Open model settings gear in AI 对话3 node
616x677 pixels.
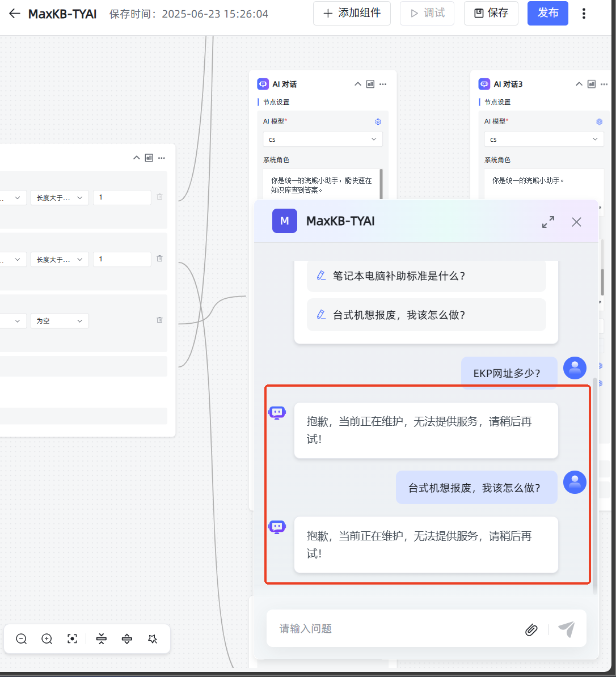pos(599,122)
